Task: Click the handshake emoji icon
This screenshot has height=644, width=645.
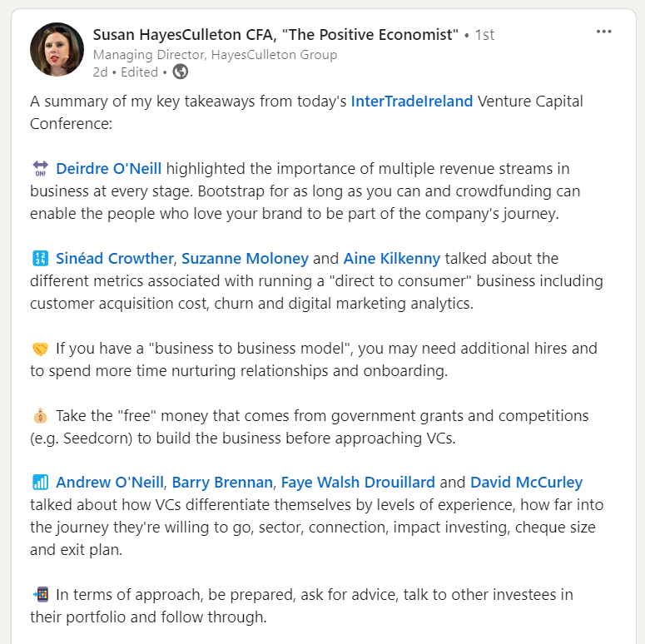Action: pyautogui.click(x=40, y=349)
